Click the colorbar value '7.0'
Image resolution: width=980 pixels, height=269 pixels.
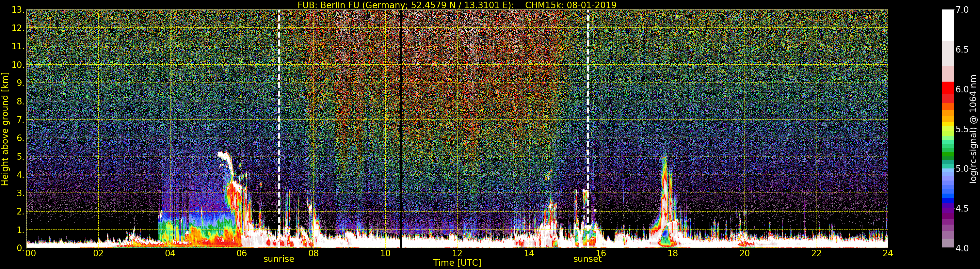pos(962,10)
